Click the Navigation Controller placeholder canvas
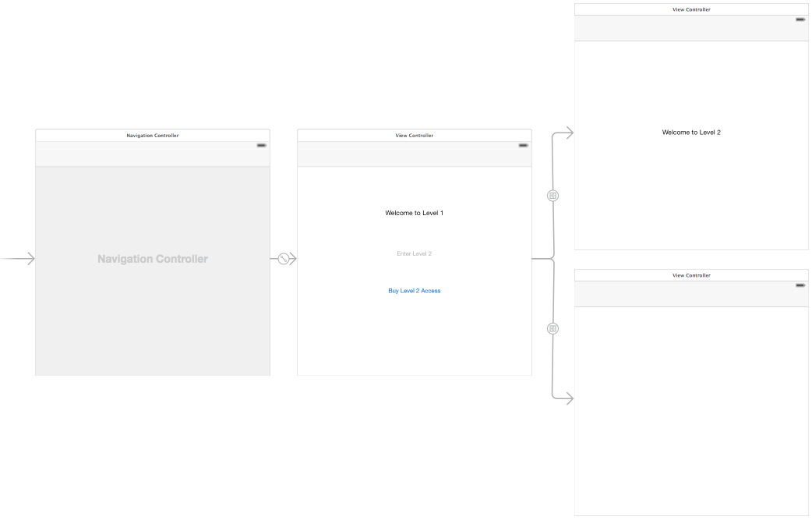The width and height of the screenshot is (812, 520). [152, 258]
